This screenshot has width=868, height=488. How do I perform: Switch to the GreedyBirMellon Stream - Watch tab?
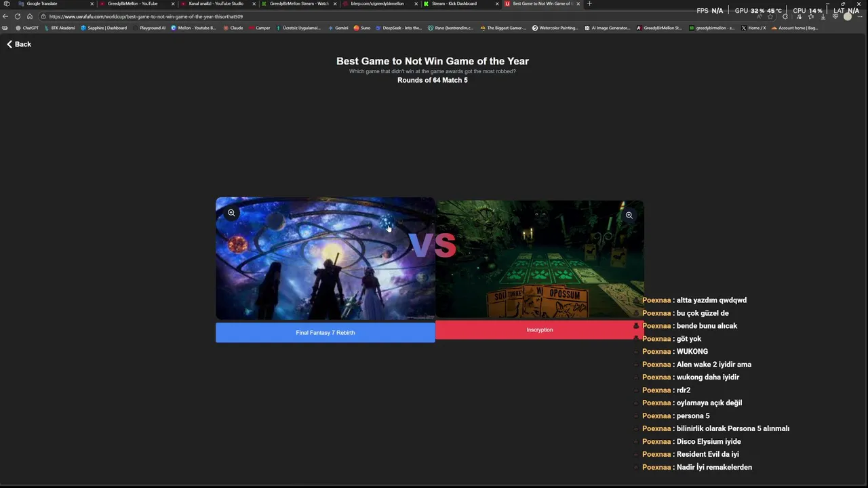(x=298, y=3)
